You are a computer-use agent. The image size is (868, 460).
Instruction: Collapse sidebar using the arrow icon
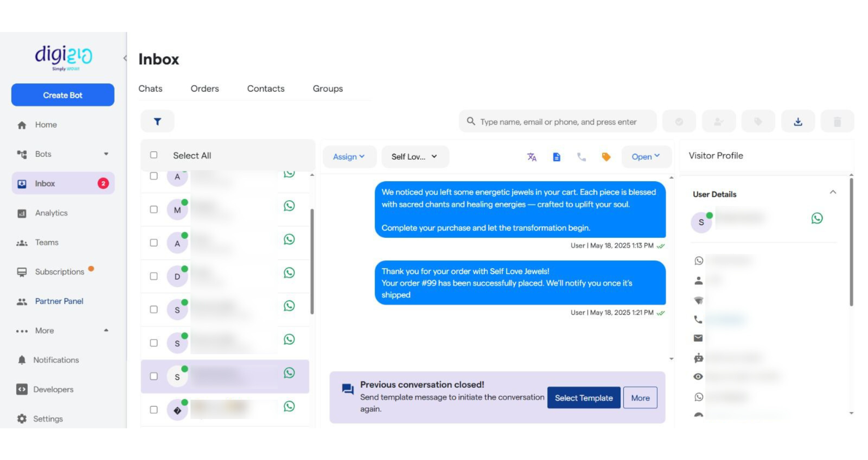click(x=125, y=58)
